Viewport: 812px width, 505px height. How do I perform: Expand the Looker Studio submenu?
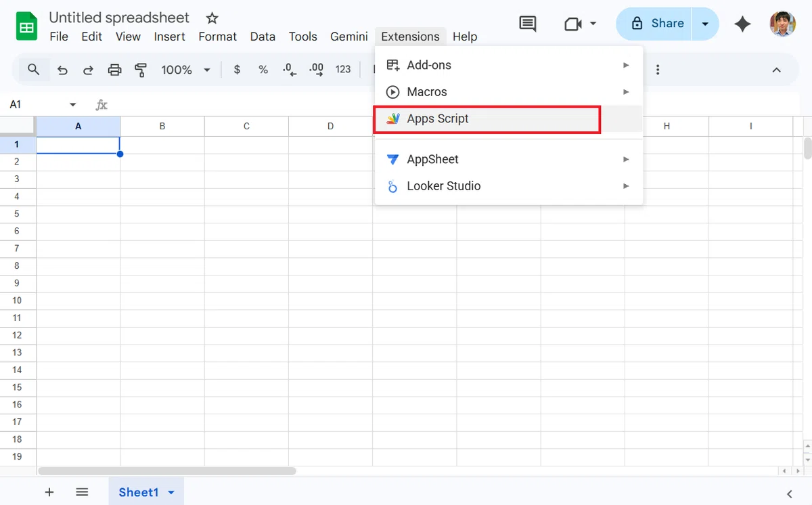[626, 186]
